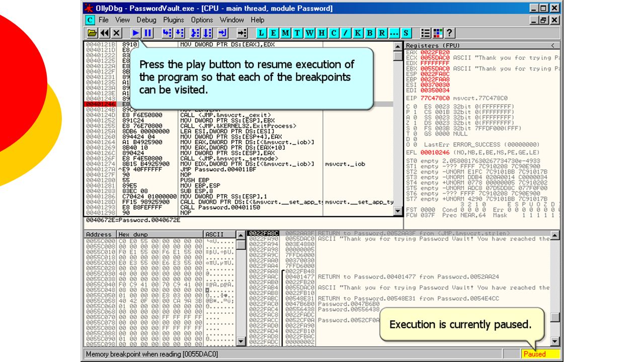Show Executable modules with E button
644x362 pixels.
(x=273, y=33)
